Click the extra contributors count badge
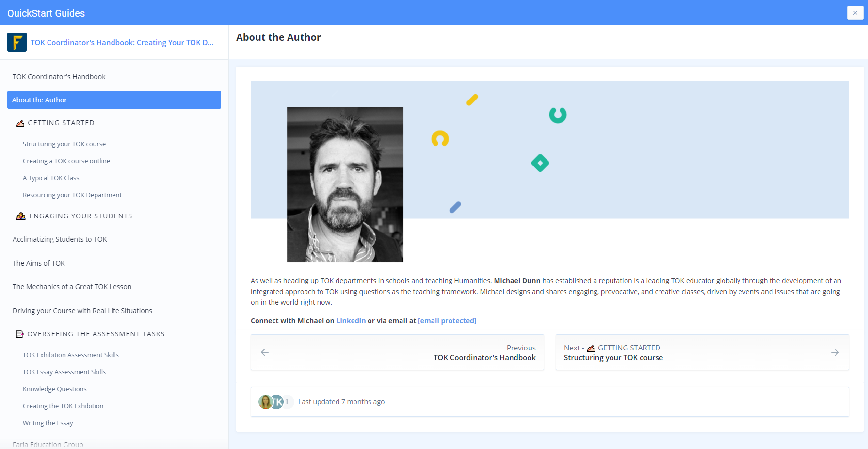Viewport: 868px width, 449px height. point(287,402)
